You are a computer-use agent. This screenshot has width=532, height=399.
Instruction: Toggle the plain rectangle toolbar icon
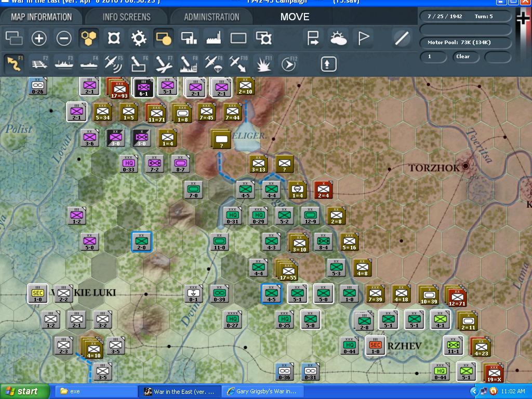238,38
